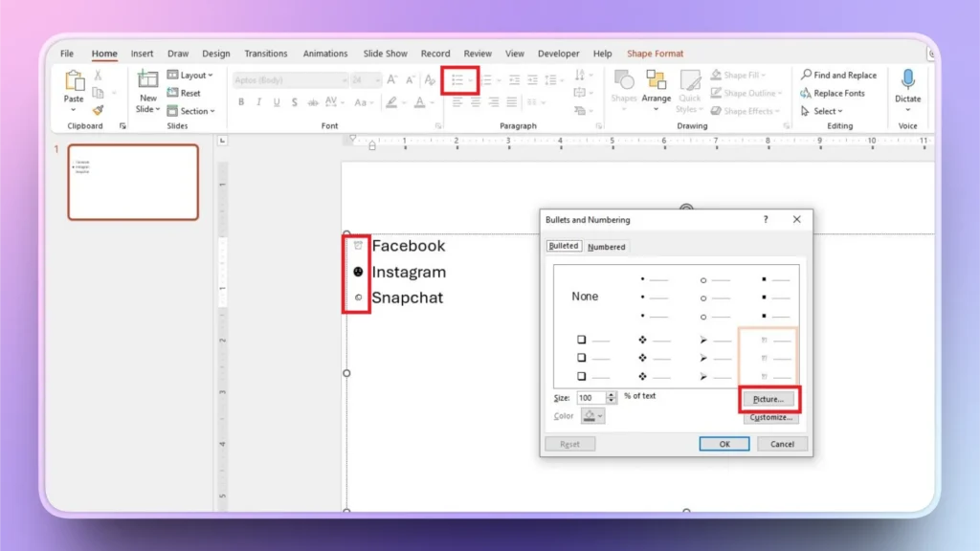Click the bullet color swatch
Screen dimensions: 980x551
(589, 414)
